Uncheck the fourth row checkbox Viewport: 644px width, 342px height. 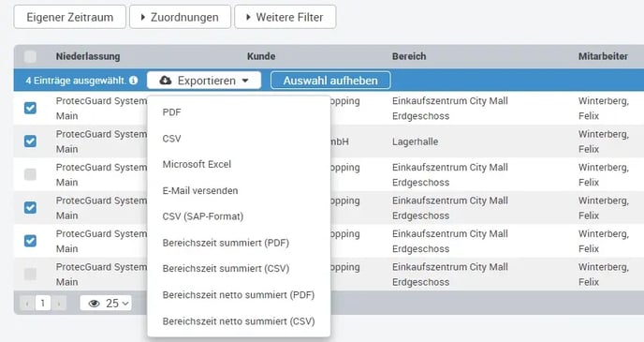[30, 208]
